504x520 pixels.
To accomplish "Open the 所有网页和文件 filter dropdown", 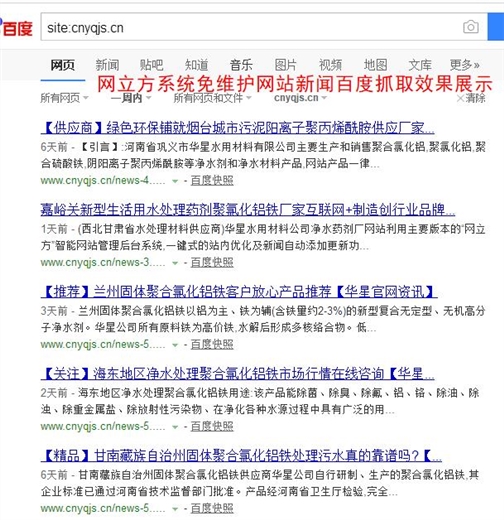I will tap(212, 98).
